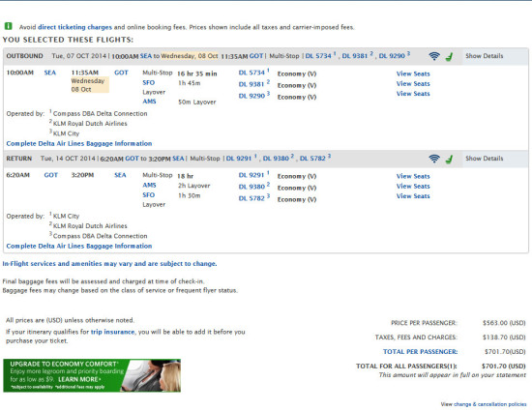
Task: Click flight number DL 9381 in outbound row
Action: [251, 84]
